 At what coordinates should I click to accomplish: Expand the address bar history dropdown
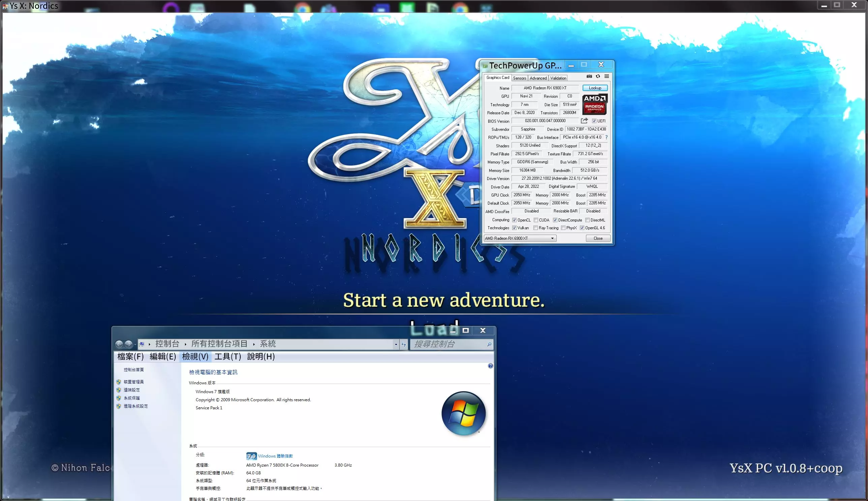click(x=396, y=345)
